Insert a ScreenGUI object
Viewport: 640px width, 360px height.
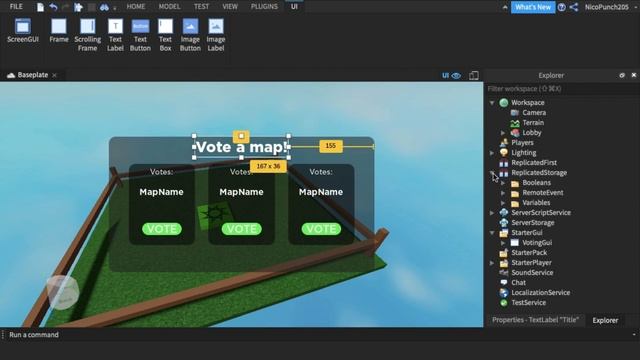pos(22,31)
